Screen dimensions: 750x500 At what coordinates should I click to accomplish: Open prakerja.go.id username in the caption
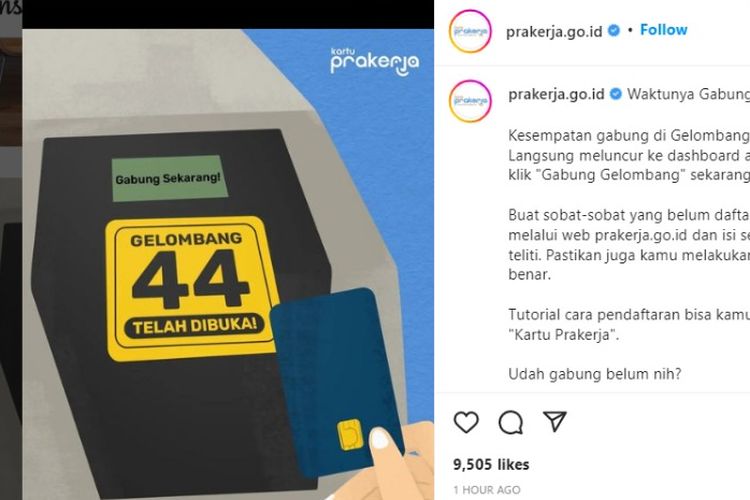556,94
